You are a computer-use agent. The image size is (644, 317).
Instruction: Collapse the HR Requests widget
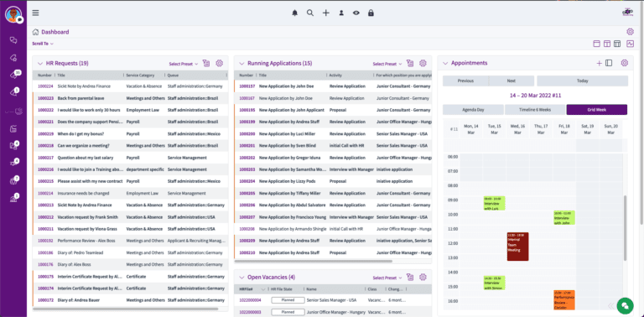coord(40,63)
